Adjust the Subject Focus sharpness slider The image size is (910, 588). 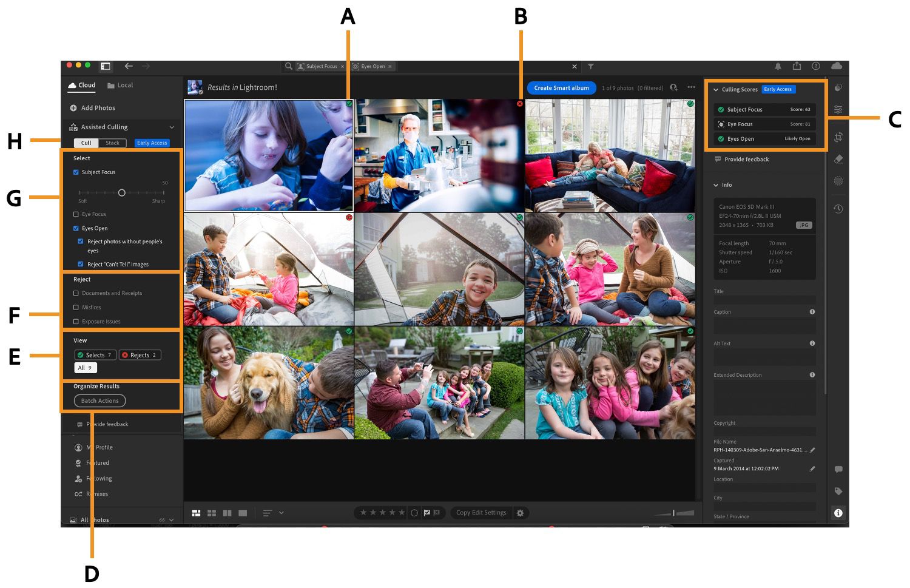click(x=121, y=192)
